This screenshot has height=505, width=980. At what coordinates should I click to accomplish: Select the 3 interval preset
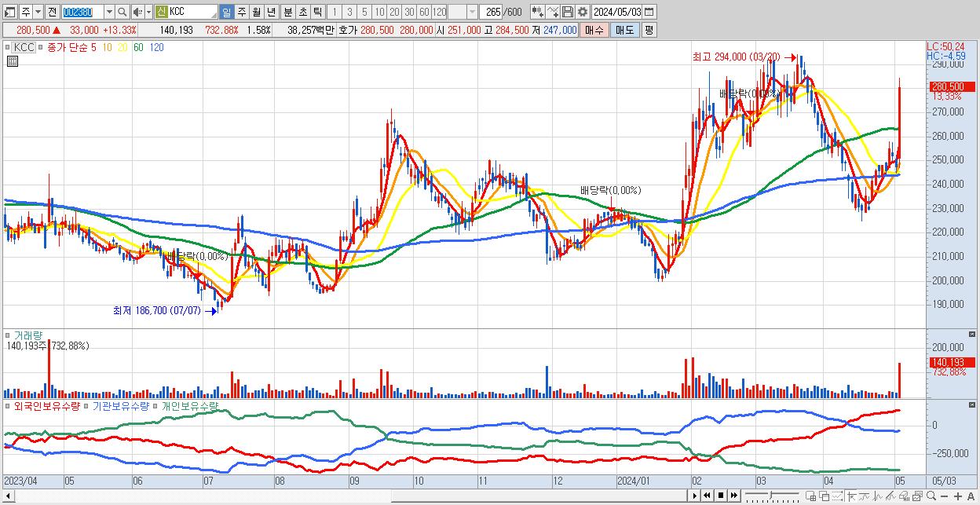[349, 12]
